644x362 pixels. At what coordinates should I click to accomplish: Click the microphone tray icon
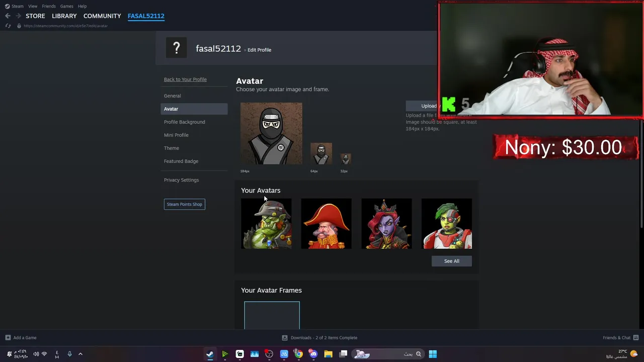coord(69,354)
